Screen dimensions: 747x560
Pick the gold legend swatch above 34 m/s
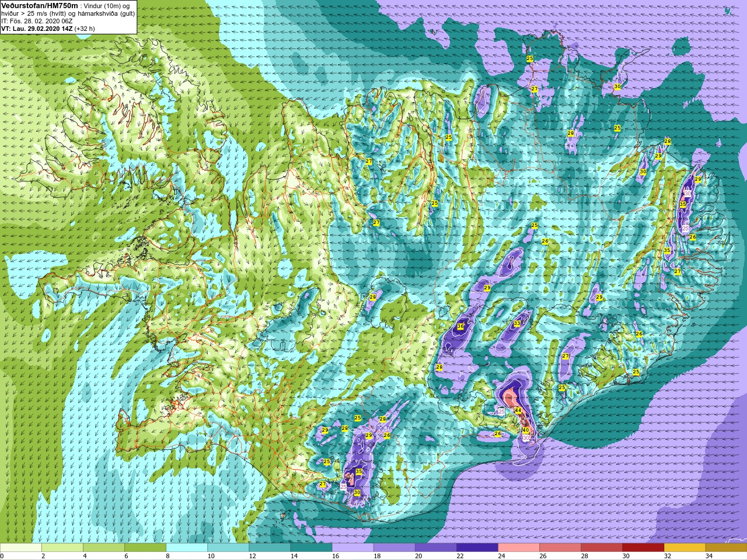(725, 548)
